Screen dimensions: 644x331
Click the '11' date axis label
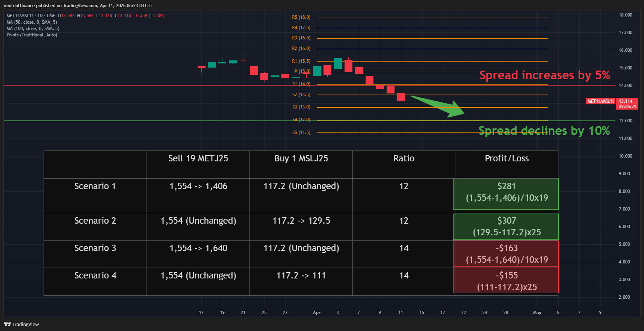coord(401,313)
